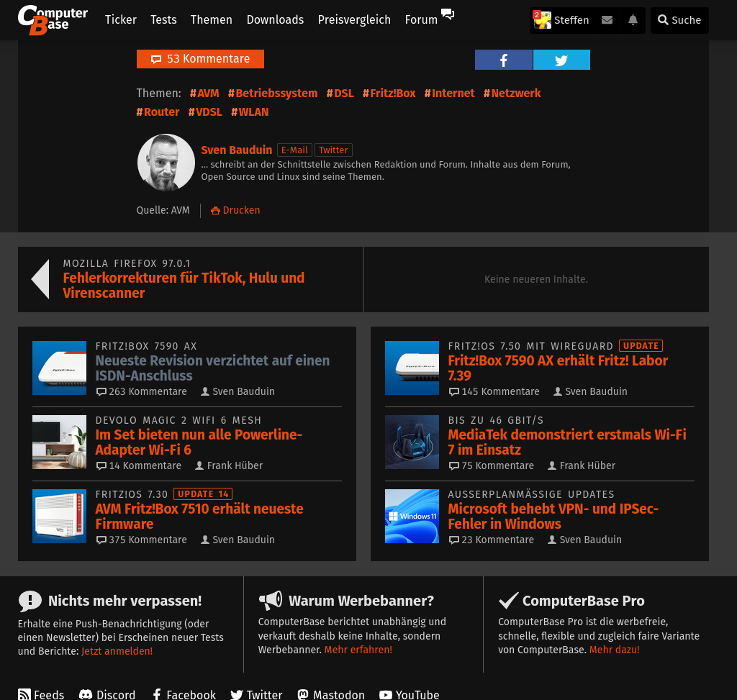Open the MediaTek Wi-Fi 7 article

(567, 442)
